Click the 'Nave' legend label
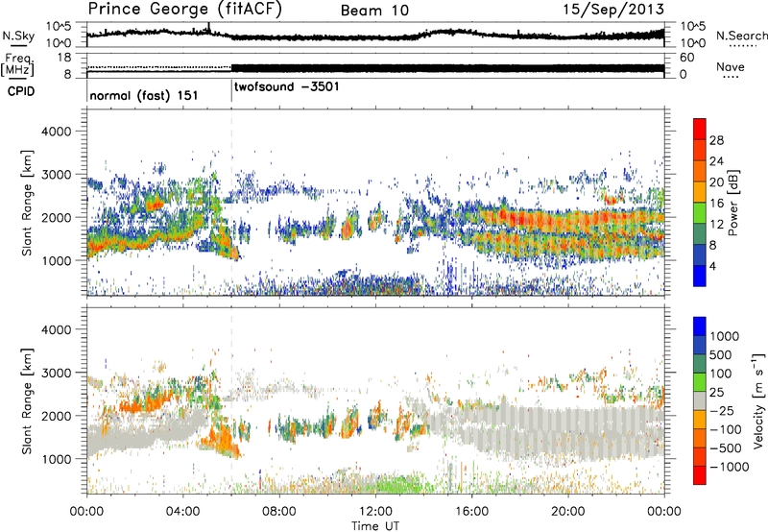This screenshot has height=532, width=768. click(x=731, y=66)
